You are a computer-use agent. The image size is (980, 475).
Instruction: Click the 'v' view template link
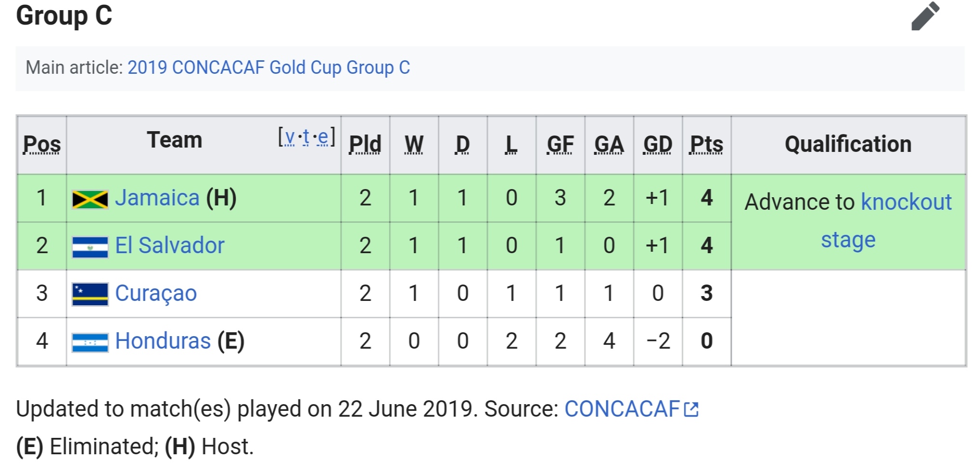pos(290,137)
